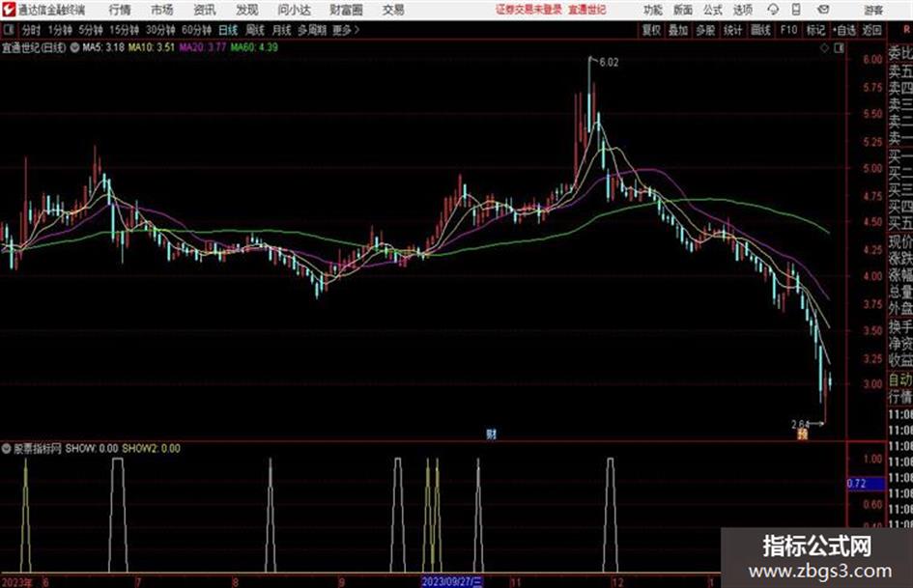Toggle the left panel layout icon

tap(8, 29)
